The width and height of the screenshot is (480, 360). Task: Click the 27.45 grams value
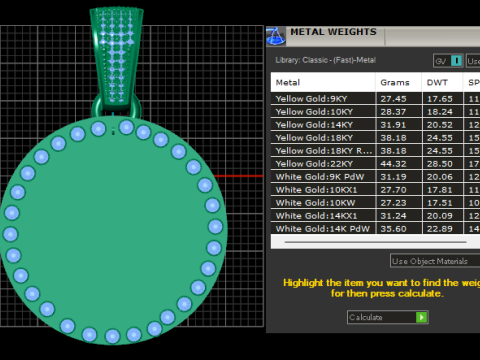pyautogui.click(x=393, y=99)
